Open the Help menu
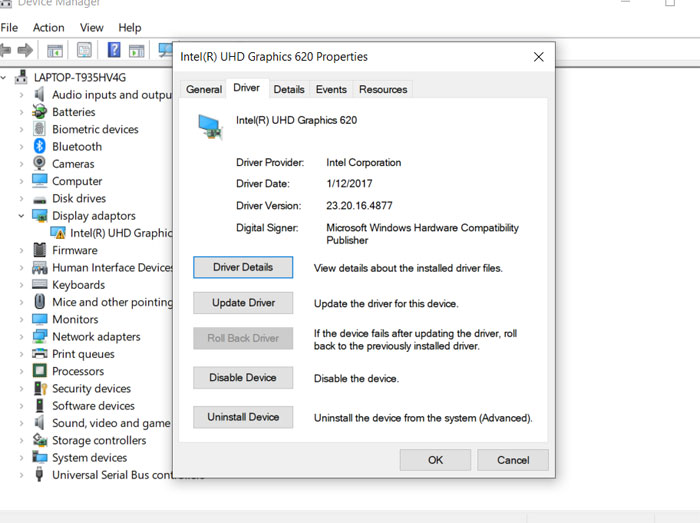The image size is (700, 523). click(x=129, y=28)
